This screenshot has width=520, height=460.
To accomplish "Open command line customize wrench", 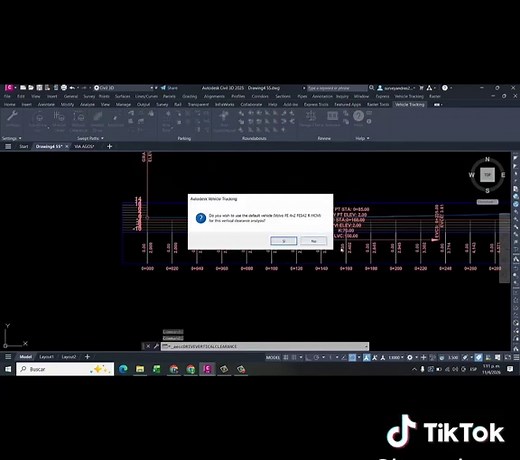I will [x=156, y=346].
